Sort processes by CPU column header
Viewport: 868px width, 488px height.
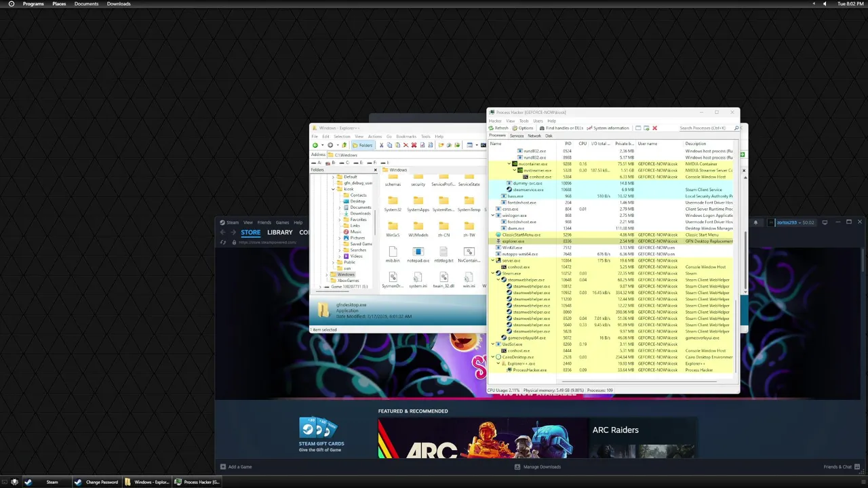(x=583, y=144)
